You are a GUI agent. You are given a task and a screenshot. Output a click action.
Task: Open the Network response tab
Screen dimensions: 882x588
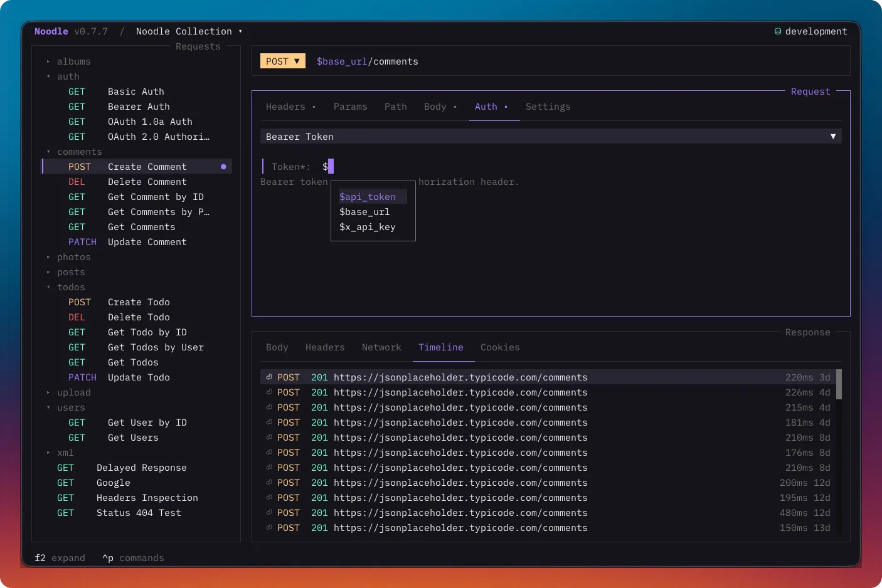click(x=381, y=347)
